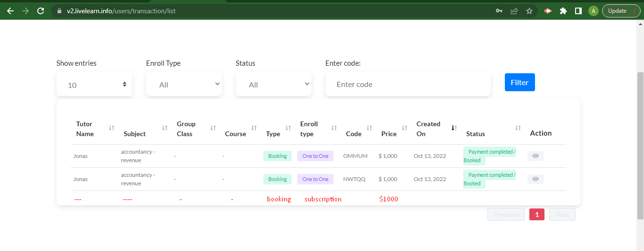The width and height of the screenshot is (644, 251).
Task: Sort by Subject column arrows
Action: pyautogui.click(x=165, y=128)
